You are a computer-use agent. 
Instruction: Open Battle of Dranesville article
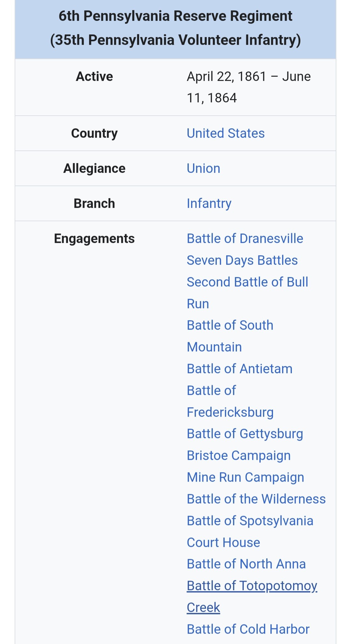point(245,238)
